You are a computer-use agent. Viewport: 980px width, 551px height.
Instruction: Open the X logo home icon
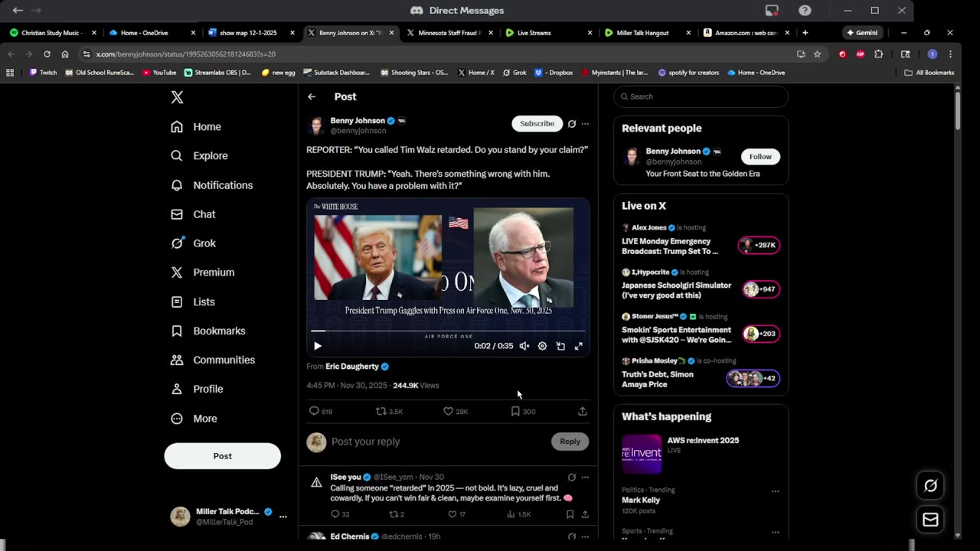coord(177,97)
